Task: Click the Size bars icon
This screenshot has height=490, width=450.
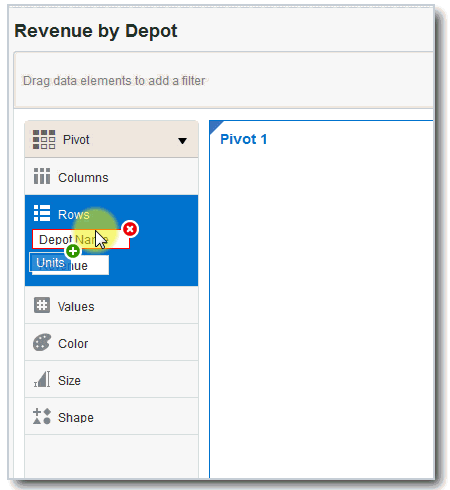Action: pyautogui.click(x=42, y=379)
